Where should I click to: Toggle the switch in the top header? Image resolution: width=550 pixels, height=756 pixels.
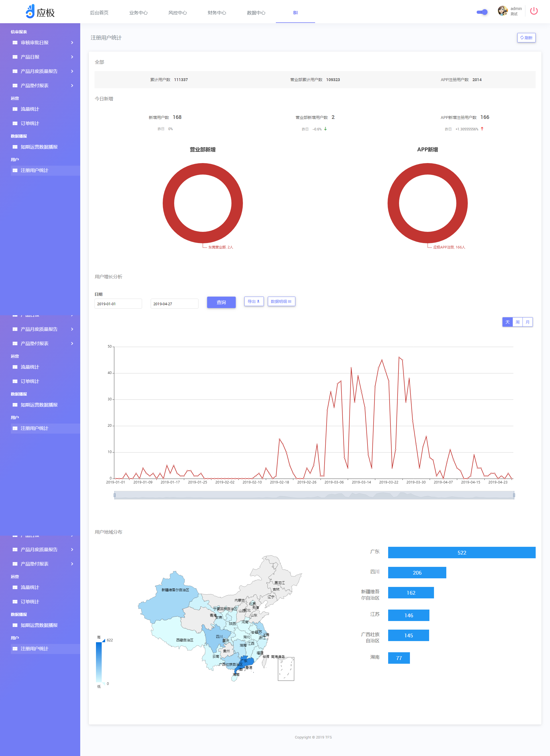tap(482, 12)
